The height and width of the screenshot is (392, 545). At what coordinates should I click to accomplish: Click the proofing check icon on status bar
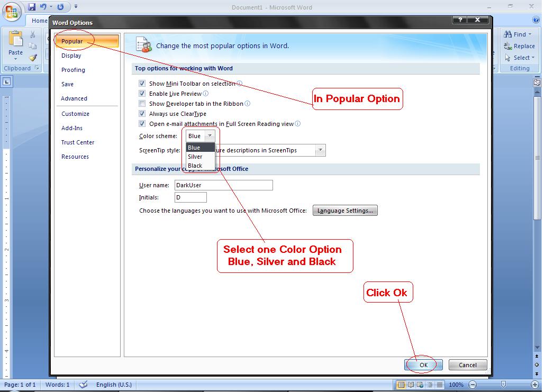(82, 385)
